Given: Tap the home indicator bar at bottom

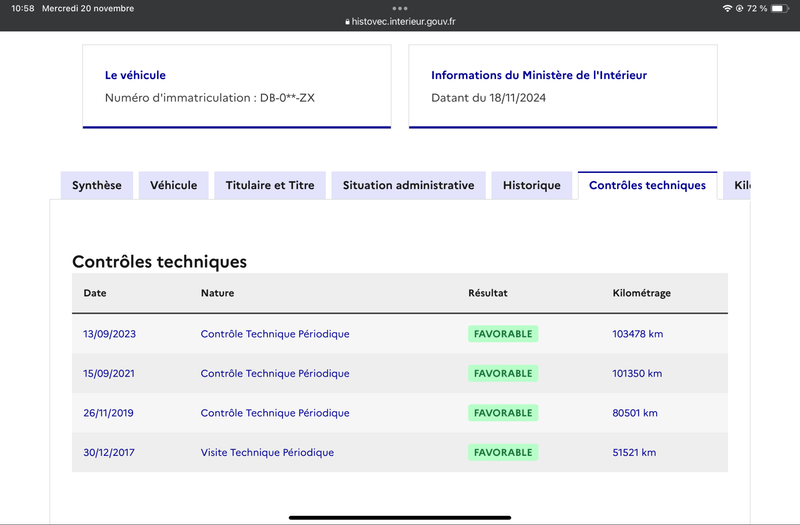Looking at the screenshot, I should [x=400, y=517].
